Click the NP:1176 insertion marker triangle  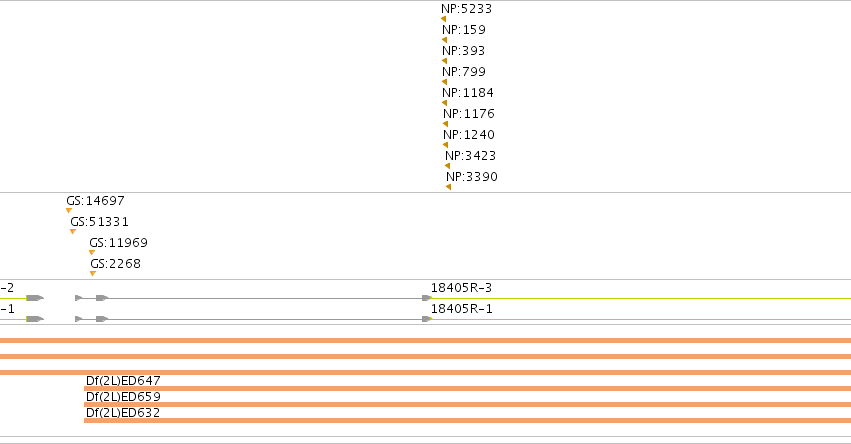click(x=446, y=124)
